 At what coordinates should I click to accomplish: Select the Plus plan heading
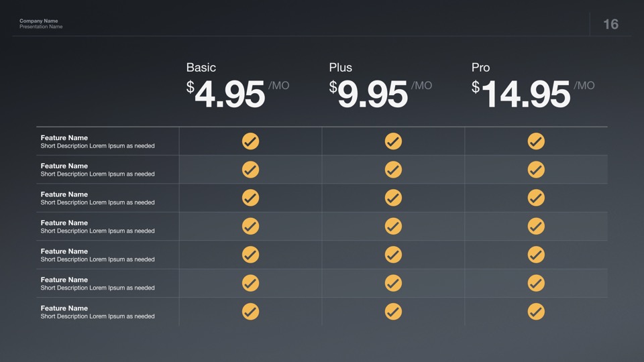(341, 68)
